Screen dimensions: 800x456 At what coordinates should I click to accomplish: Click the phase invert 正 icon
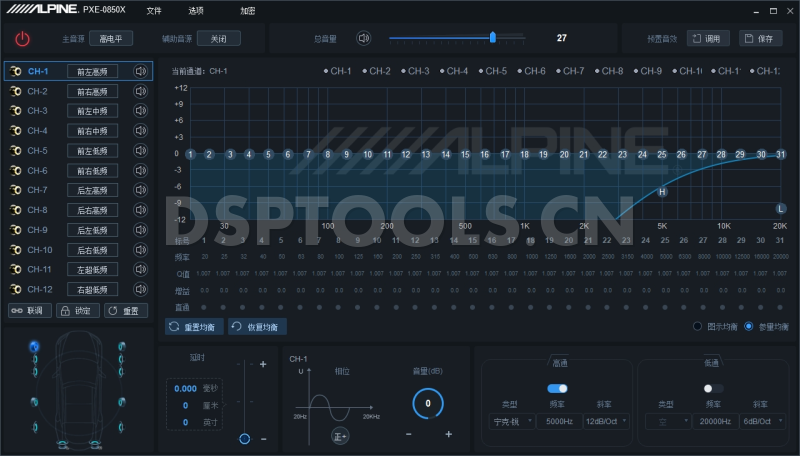coord(340,436)
